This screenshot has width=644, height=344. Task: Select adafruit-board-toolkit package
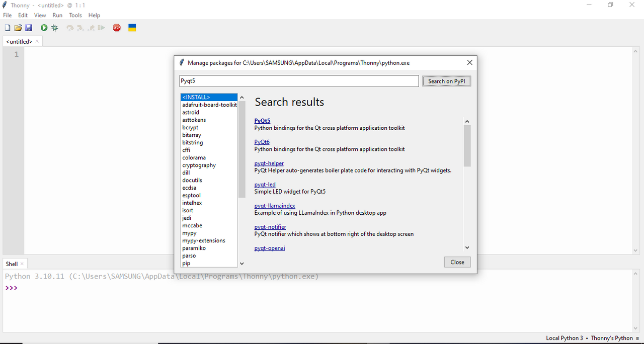click(209, 105)
